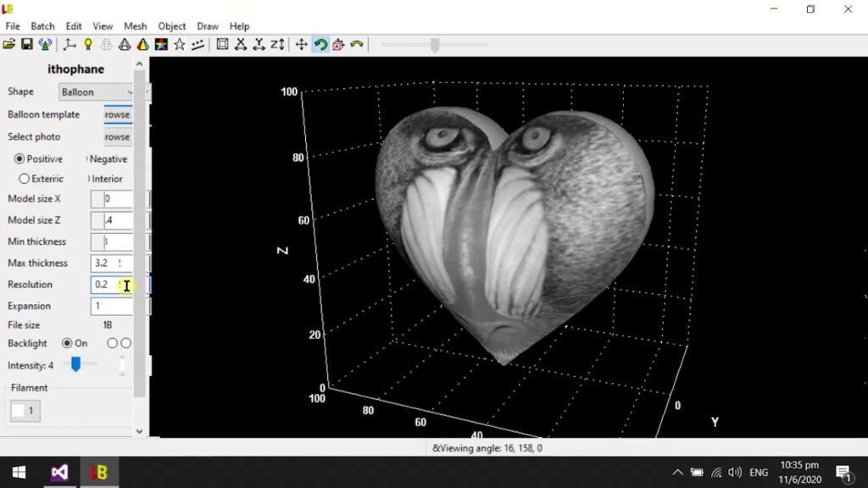The image size is (868, 488).
Task: Click the panel scroll up arrow
Action: point(140,64)
